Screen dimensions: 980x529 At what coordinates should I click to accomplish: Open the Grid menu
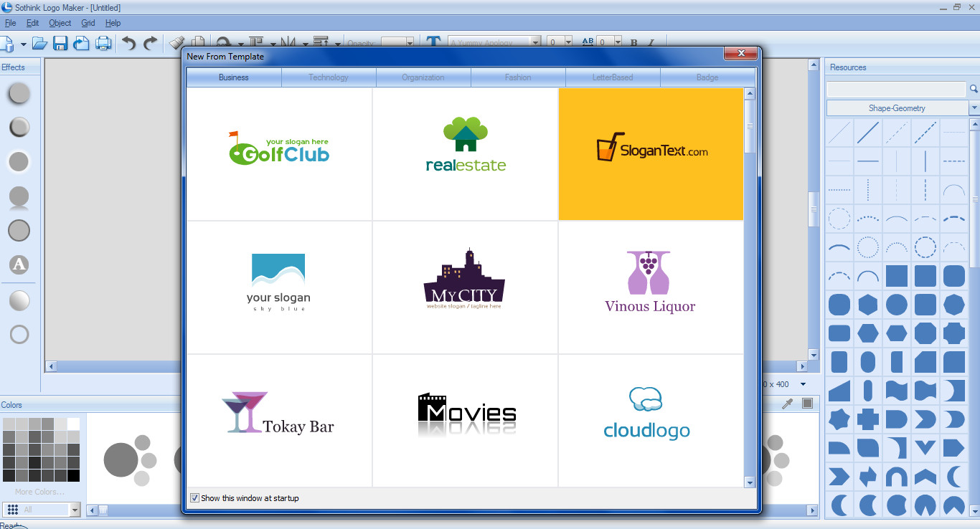click(x=88, y=23)
